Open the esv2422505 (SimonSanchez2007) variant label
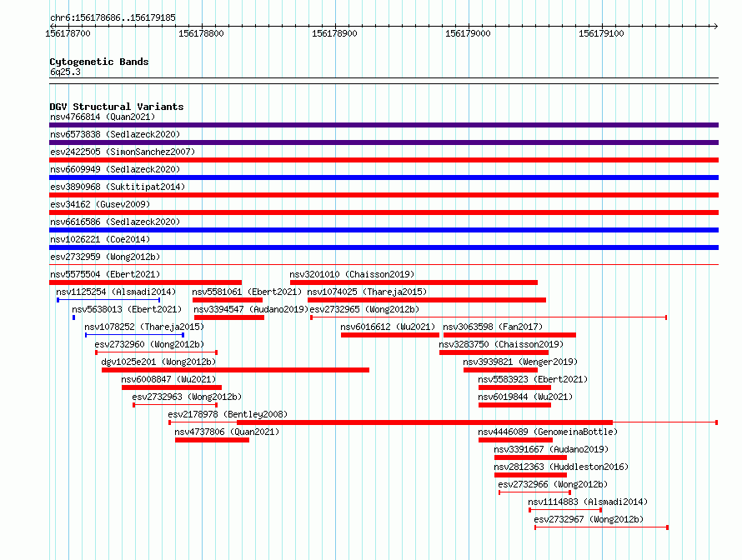The width and height of the screenshot is (742, 560). [x=123, y=152]
